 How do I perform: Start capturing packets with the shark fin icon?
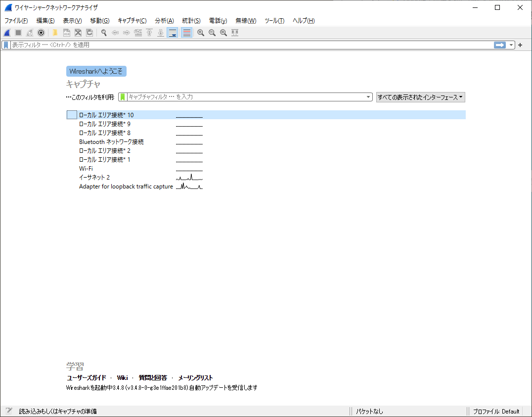click(x=7, y=33)
